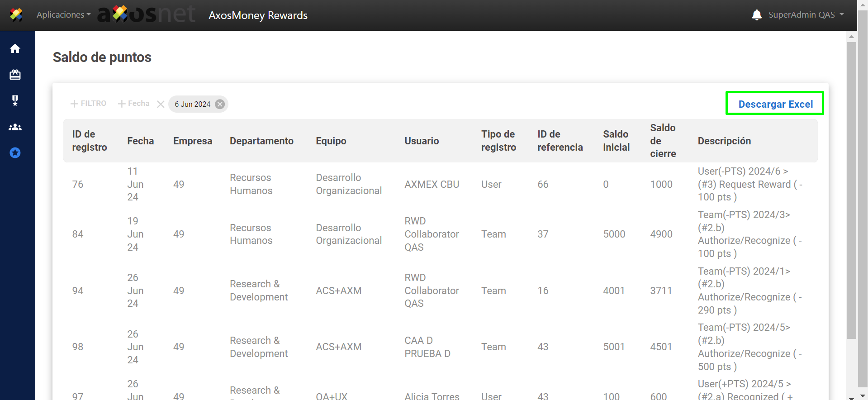Click the Usuario column header

[x=422, y=141]
